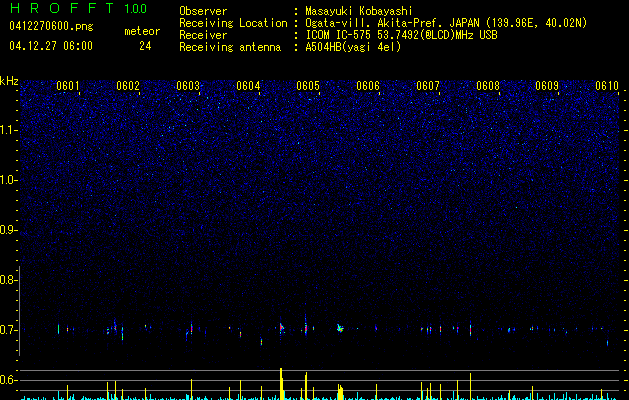
Task: Click the 0.8 frequency axis label
Action: [7, 280]
